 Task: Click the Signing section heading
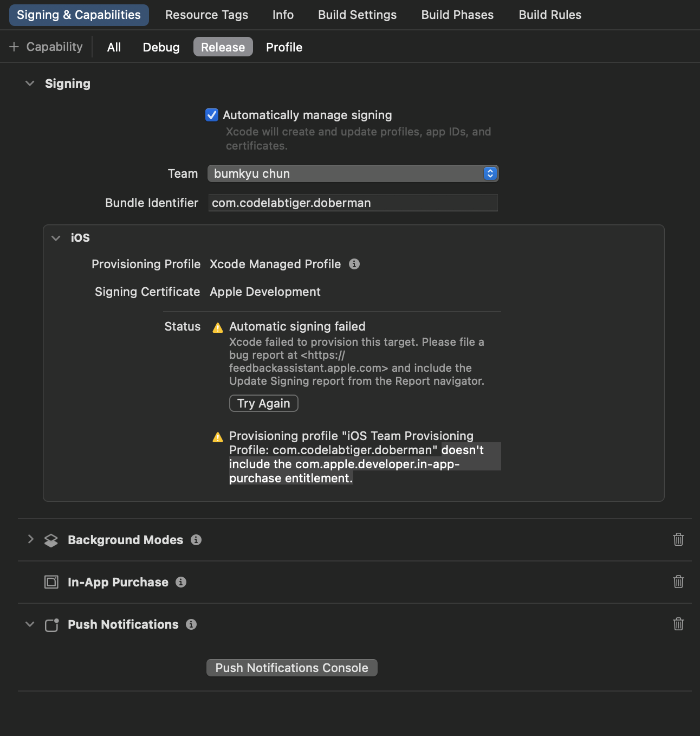click(x=68, y=83)
